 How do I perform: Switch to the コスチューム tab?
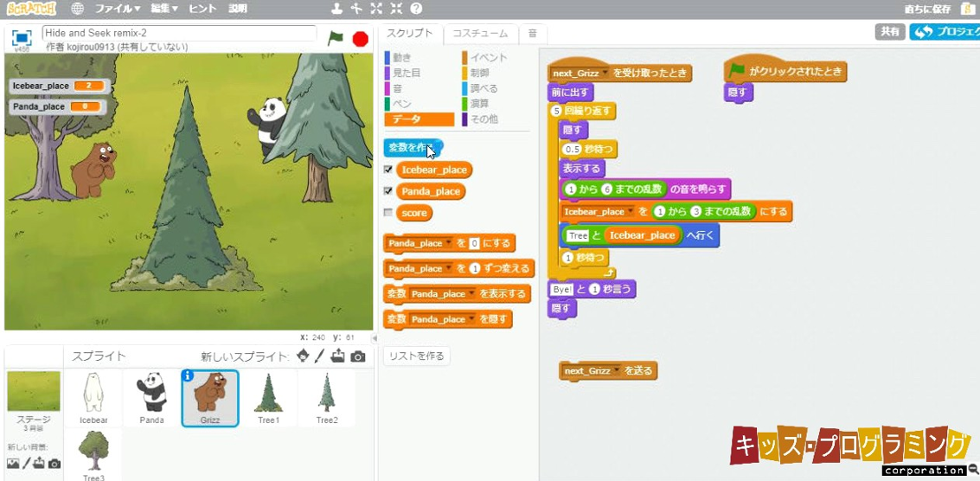(x=480, y=33)
